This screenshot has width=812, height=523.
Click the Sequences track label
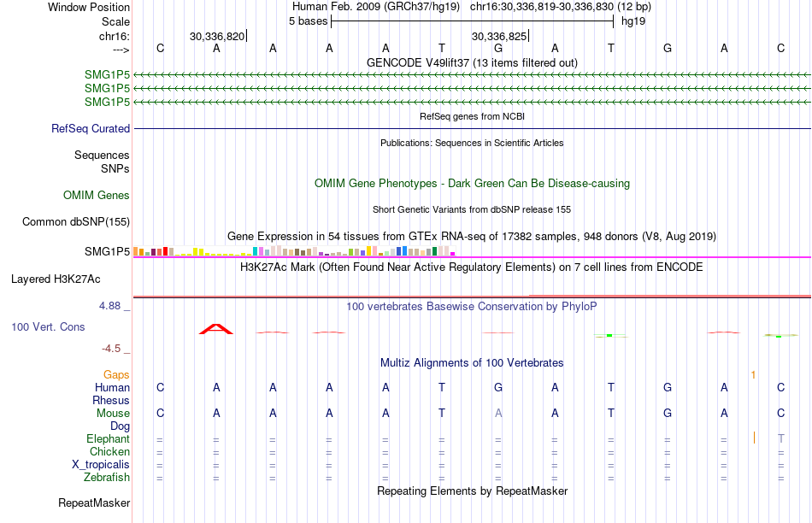click(102, 155)
